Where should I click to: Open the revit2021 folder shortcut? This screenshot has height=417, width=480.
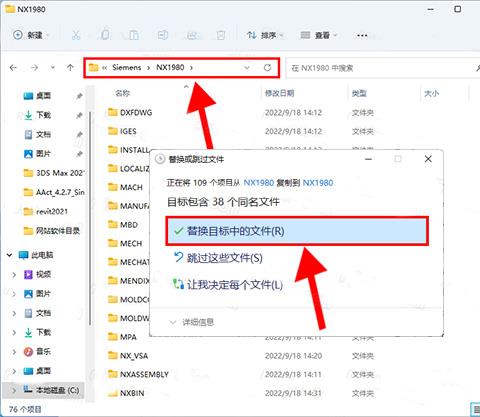[46, 211]
